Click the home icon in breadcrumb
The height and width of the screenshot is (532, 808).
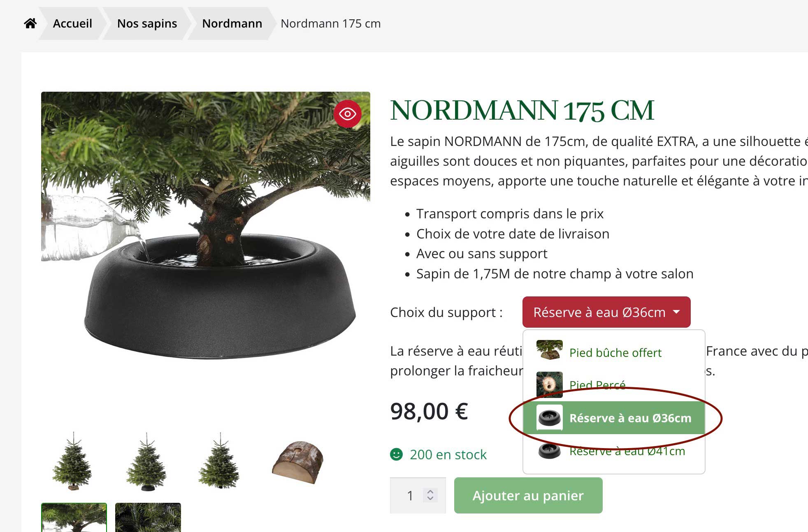pos(30,23)
